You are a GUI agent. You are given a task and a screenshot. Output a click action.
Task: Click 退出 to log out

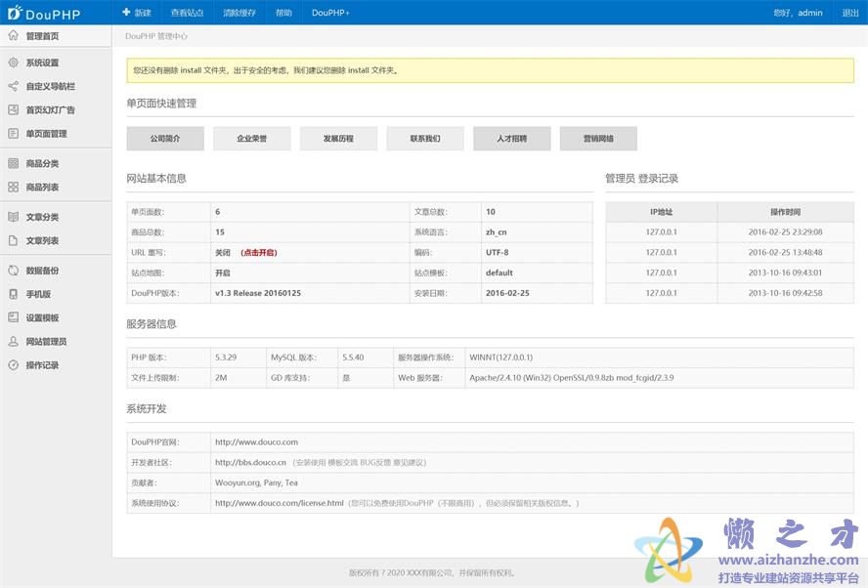coord(850,13)
